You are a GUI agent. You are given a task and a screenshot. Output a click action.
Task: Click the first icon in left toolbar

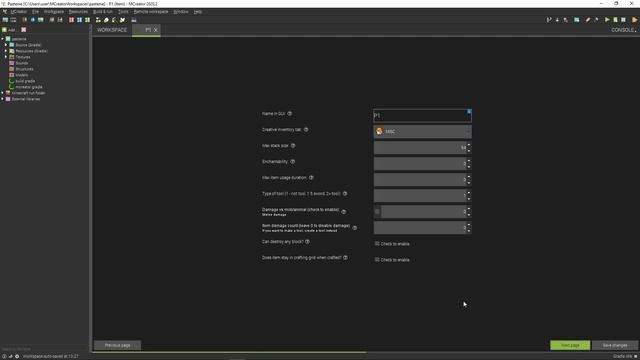pyautogui.click(x=5, y=20)
